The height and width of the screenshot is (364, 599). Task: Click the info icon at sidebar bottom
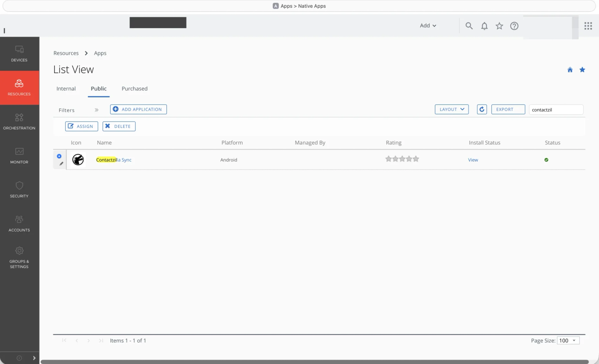tap(19, 358)
